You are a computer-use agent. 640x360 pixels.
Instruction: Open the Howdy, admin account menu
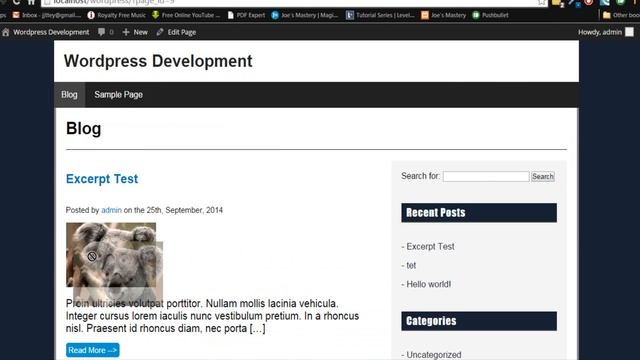[606, 32]
